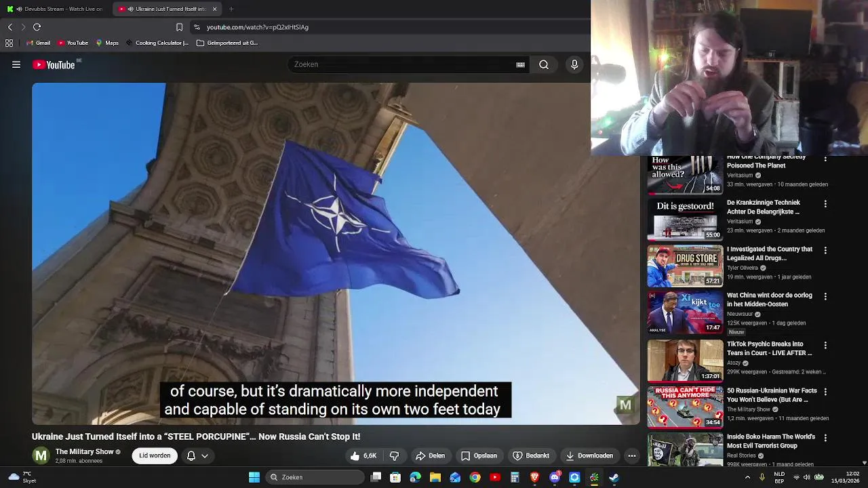Go back with browser back arrow
868x488 pixels.
[x=9, y=27]
